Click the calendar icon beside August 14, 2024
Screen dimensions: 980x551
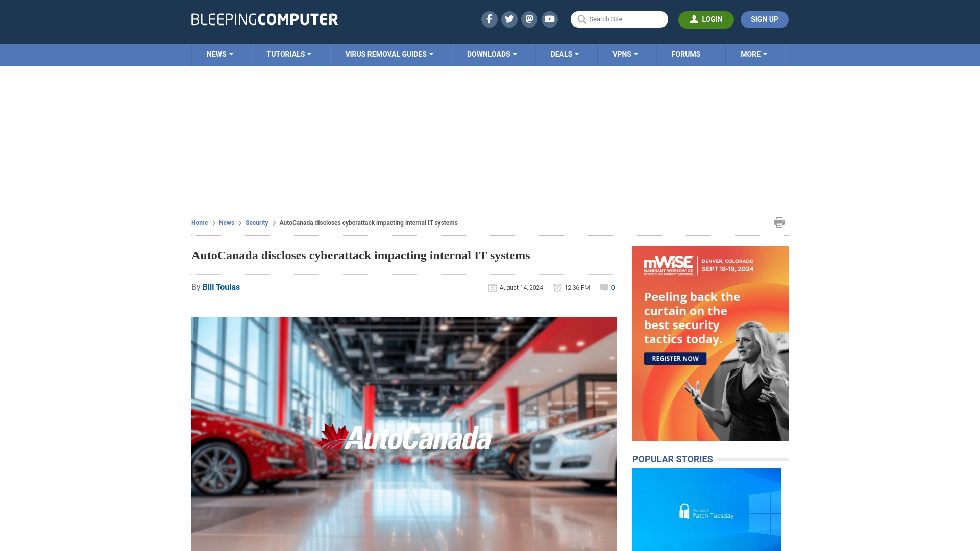pos(493,288)
